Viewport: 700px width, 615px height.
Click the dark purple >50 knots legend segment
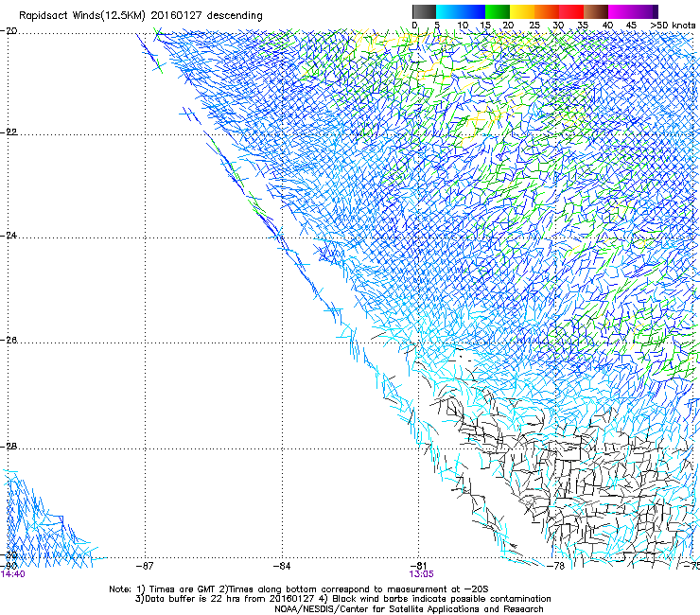coord(655,11)
